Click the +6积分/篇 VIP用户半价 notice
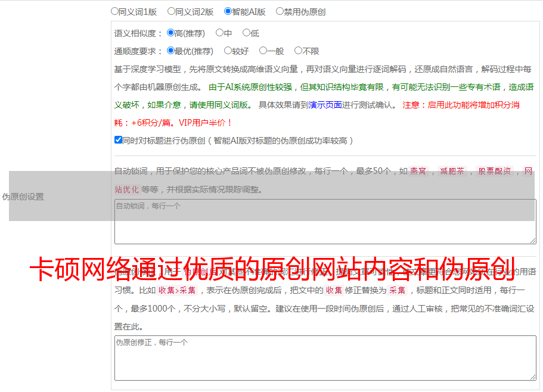This screenshot has width=543, height=392. click(173, 123)
